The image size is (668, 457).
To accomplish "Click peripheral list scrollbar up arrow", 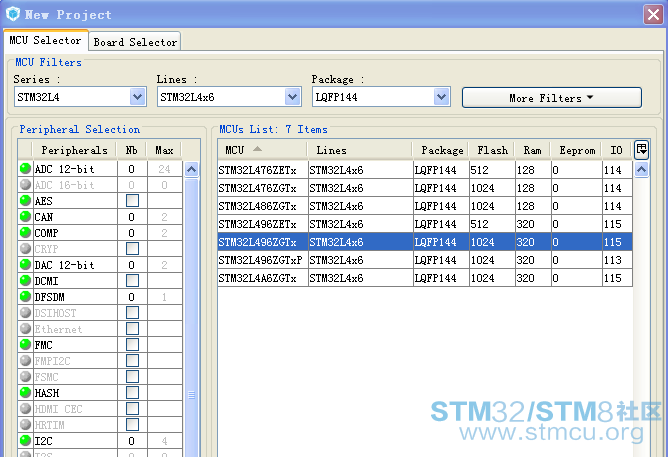I will (x=192, y=170).
